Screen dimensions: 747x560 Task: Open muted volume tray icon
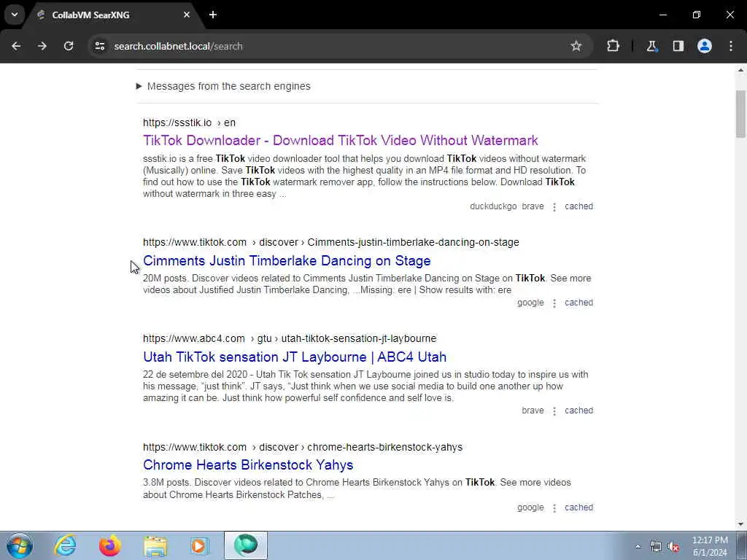[673, 546]
